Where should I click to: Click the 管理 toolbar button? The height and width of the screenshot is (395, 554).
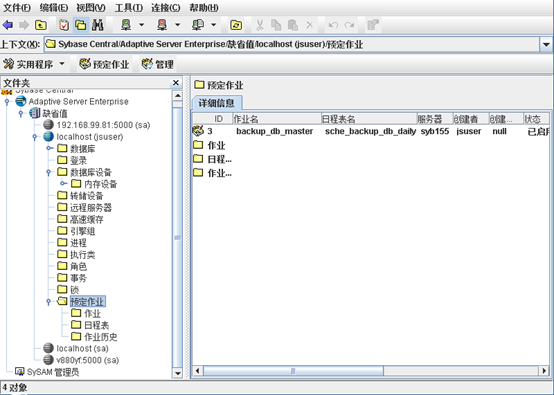[157, 64]
